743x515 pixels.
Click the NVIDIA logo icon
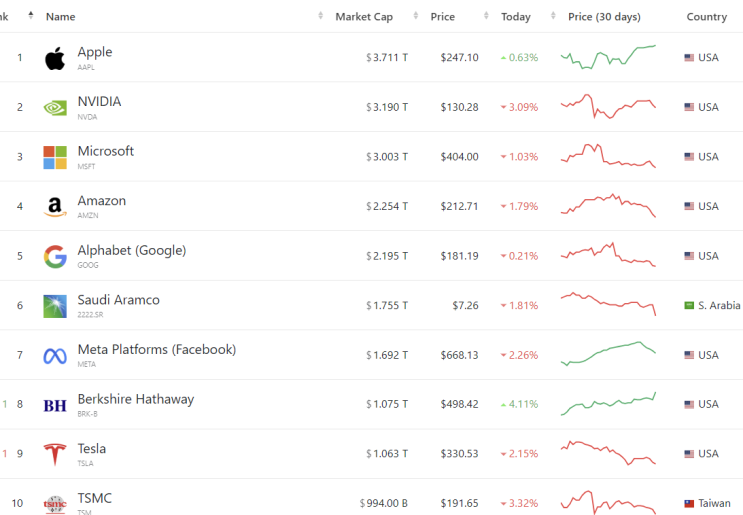tap(55, 107)
